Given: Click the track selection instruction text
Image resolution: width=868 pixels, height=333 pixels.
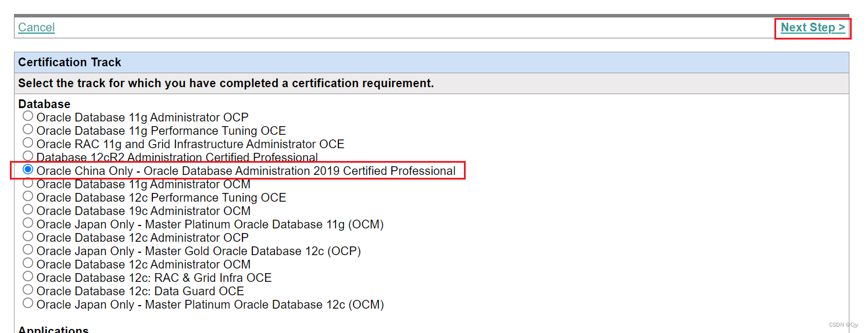Looking at the screenshot, I should (x=226, y=83).
